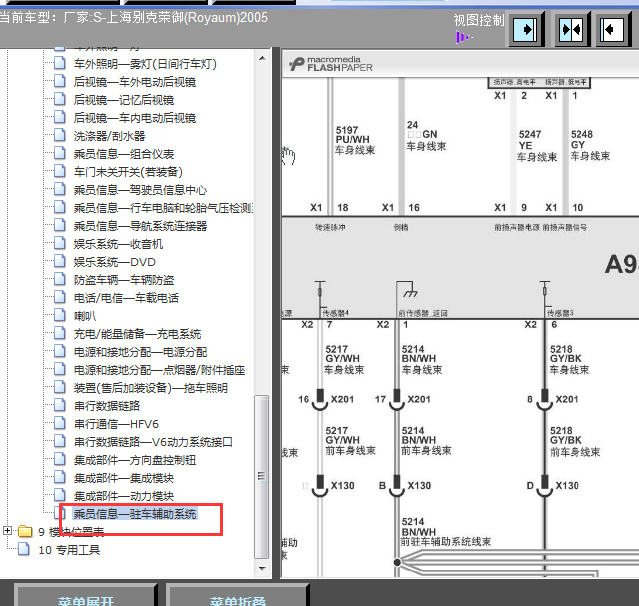Viewport: 639px width, 606px height.
Task: Select 集成部件—集成模块 entry
Action: 124,478
